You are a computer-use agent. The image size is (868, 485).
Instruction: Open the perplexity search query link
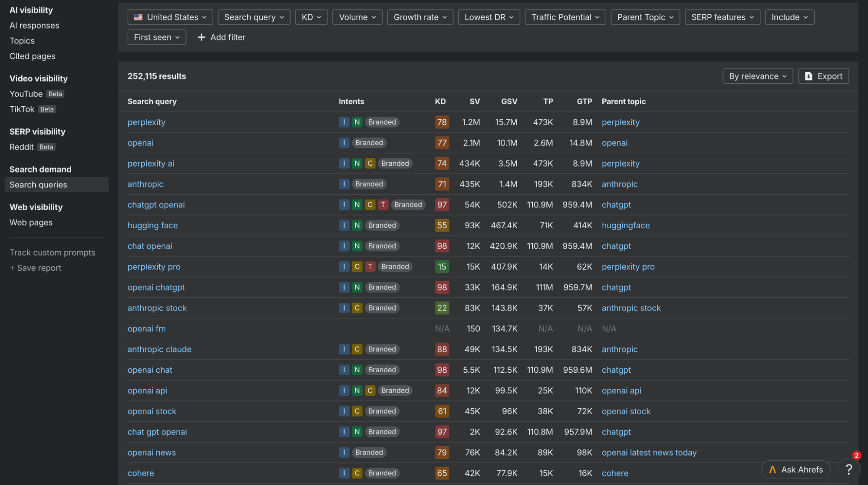click(x=146, y=122)
